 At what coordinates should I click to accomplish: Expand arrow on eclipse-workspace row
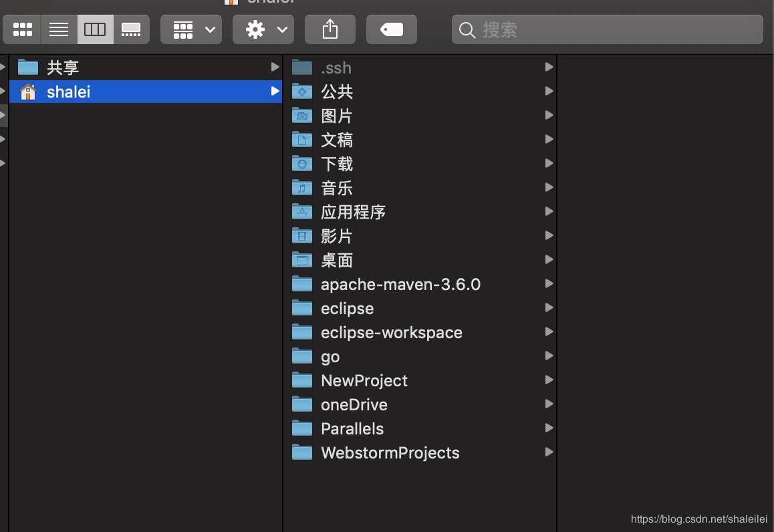coord(549,331)
